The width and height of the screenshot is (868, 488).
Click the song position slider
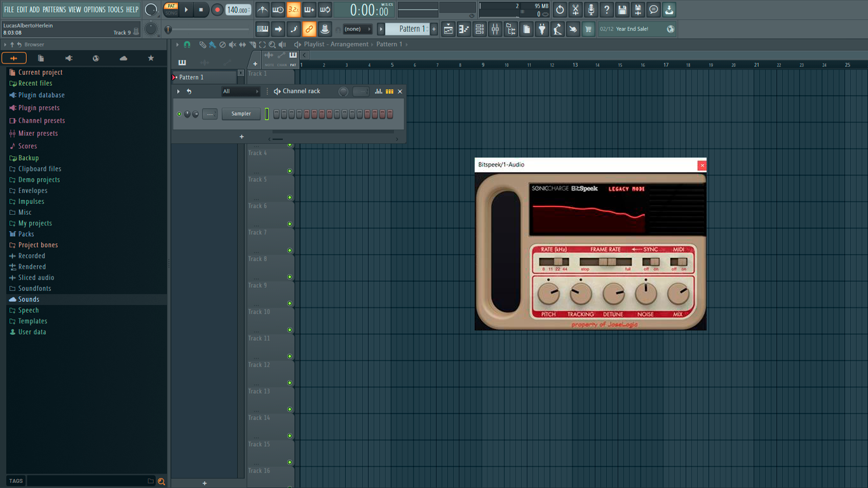208,29
